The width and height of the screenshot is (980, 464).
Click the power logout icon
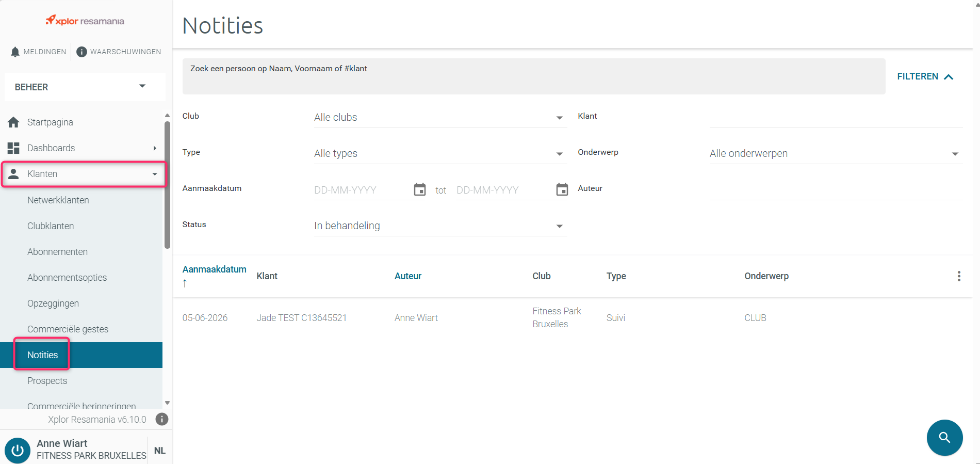tap(18, 451)
